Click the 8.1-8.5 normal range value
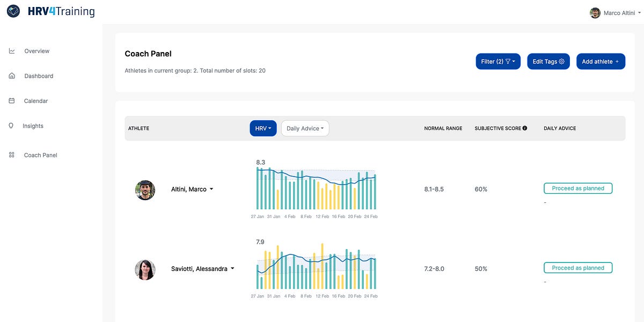This screenshot has height=322, width=644. [x=434, y=189]
